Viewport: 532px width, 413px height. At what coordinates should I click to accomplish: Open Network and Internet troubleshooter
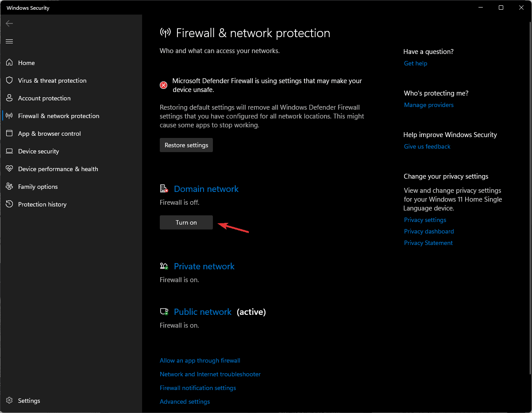[210, 374]
